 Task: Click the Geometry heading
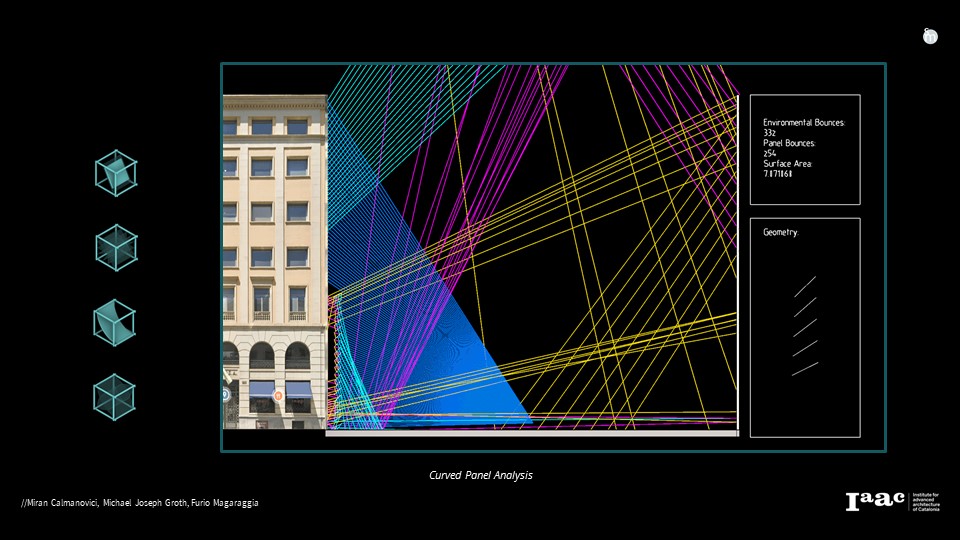(x=781, y=232)
